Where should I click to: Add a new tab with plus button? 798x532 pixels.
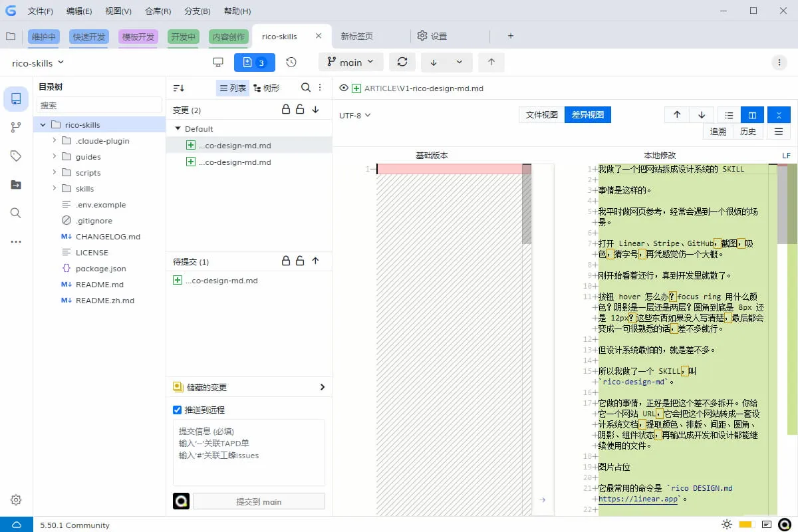point(511,36)
